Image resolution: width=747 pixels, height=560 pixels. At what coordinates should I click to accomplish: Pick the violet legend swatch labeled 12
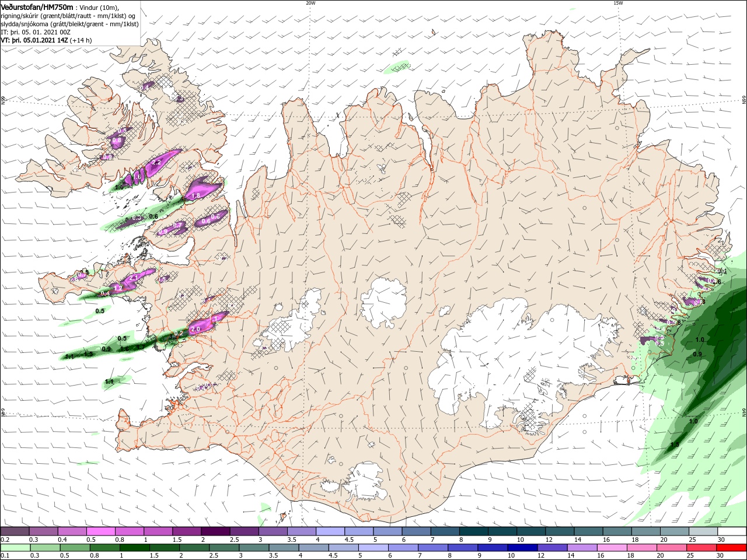click(x=551, y=548)
